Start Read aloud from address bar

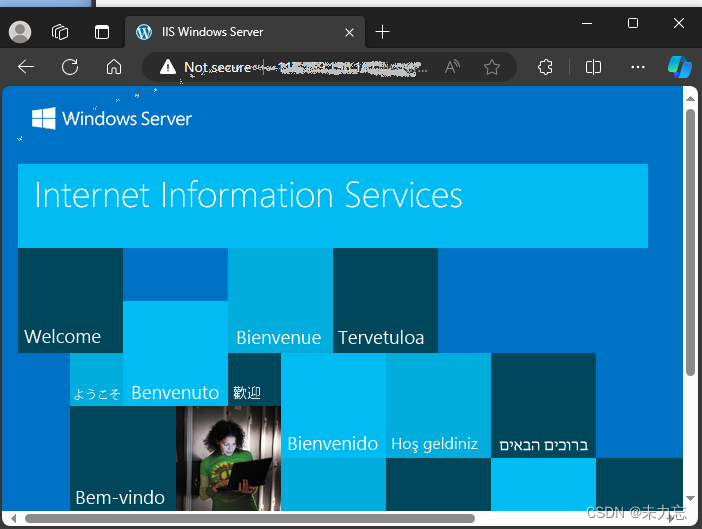pos(452,67)
